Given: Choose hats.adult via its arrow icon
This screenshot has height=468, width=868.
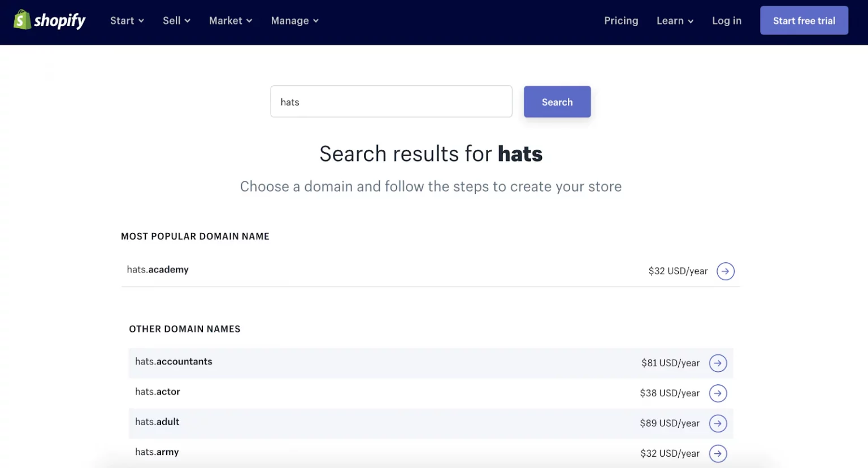Looking at the screenshot, I should 718,423.
